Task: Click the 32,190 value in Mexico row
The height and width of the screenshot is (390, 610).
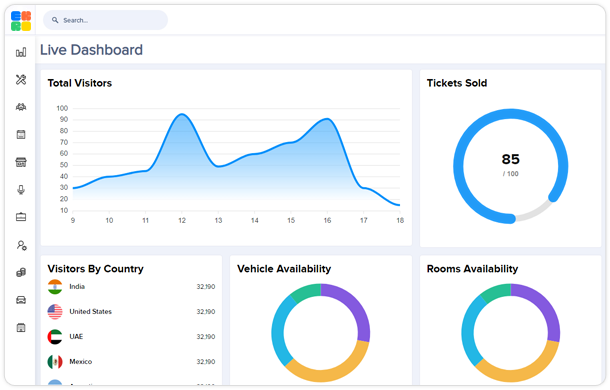Action: (x=206, y=362)
